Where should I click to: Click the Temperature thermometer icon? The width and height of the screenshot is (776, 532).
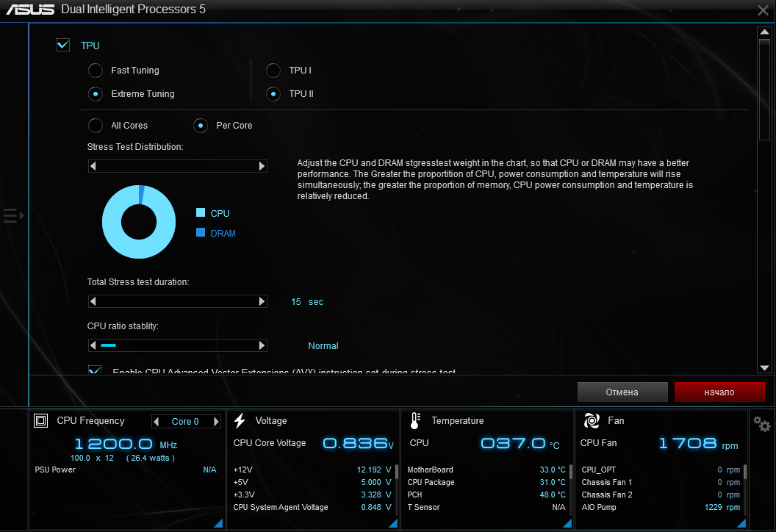coord(415,420)
